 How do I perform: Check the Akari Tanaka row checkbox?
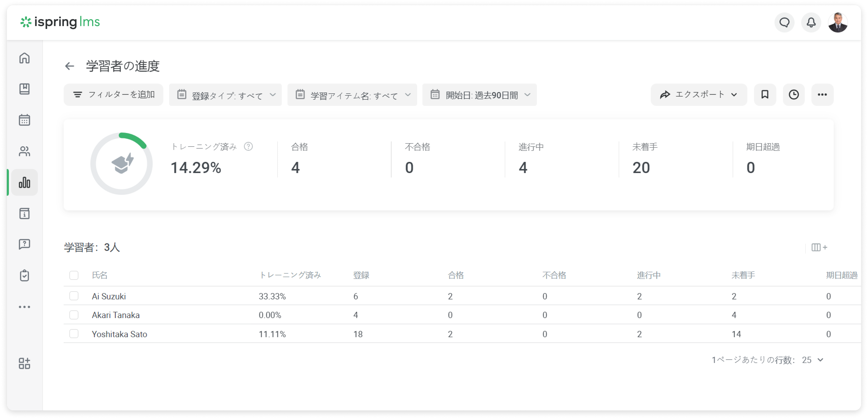tap(74, 315)
